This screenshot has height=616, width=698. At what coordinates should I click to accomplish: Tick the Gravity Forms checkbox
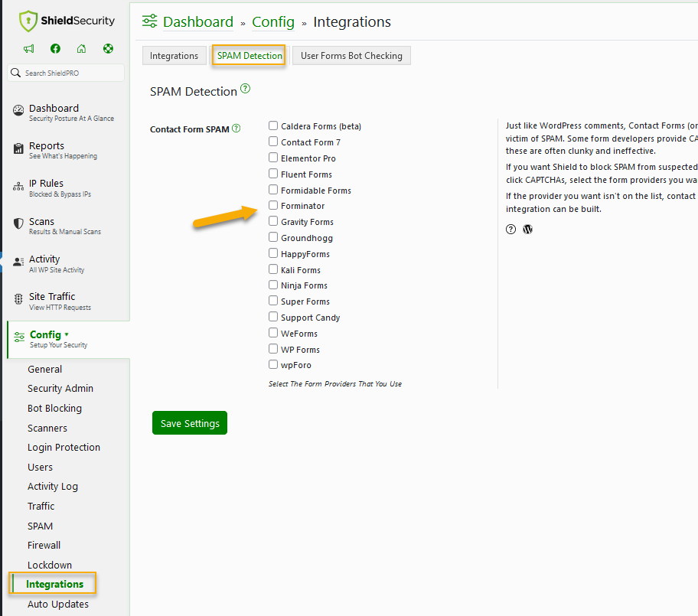pos(273,221)
